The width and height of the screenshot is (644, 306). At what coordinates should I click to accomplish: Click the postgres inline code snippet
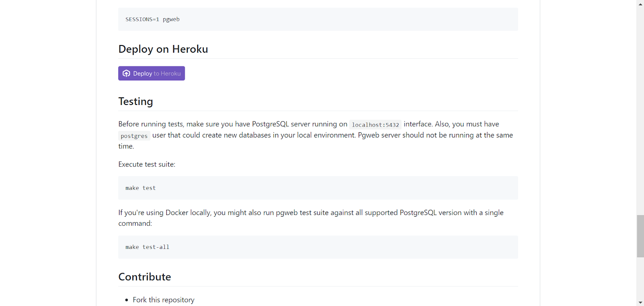pyautogui.click(x=134, y=136)
